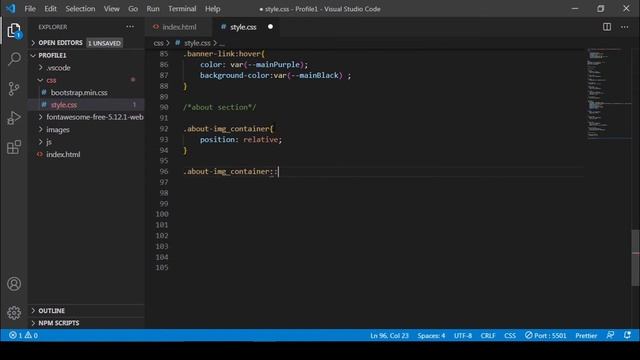Switch to the index.html tab
The height and width of the screenshot is (360, 640).
click(x=179, y=27)
